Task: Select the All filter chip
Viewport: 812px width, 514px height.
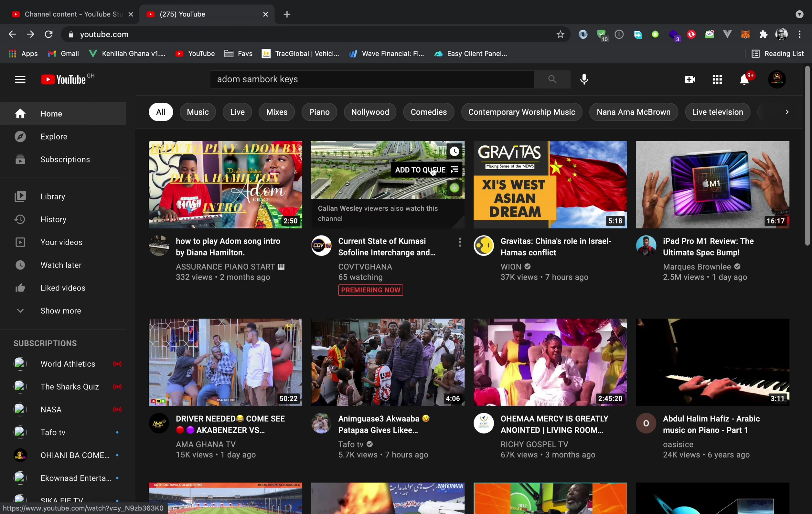Action: point(161,112)
